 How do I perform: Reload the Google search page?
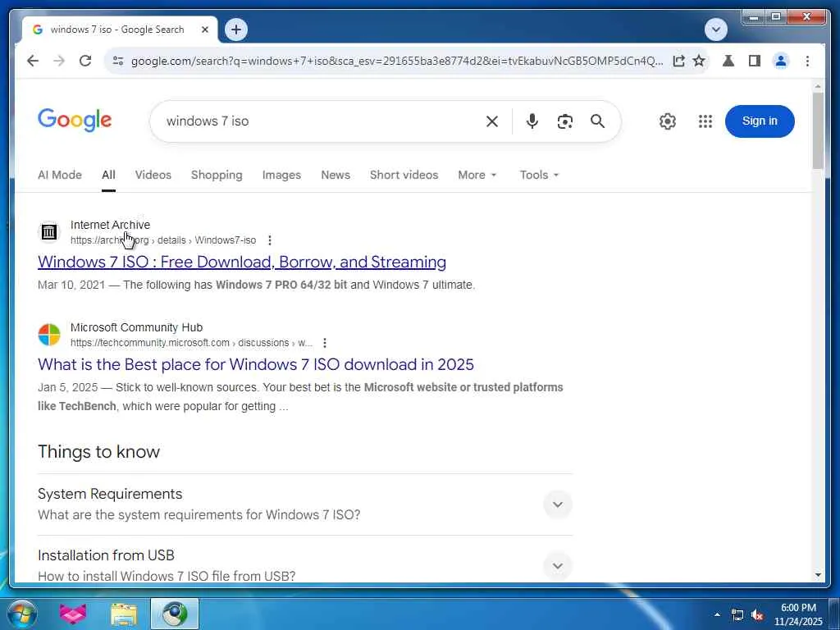pyautogui.click(x=85, y=61)
